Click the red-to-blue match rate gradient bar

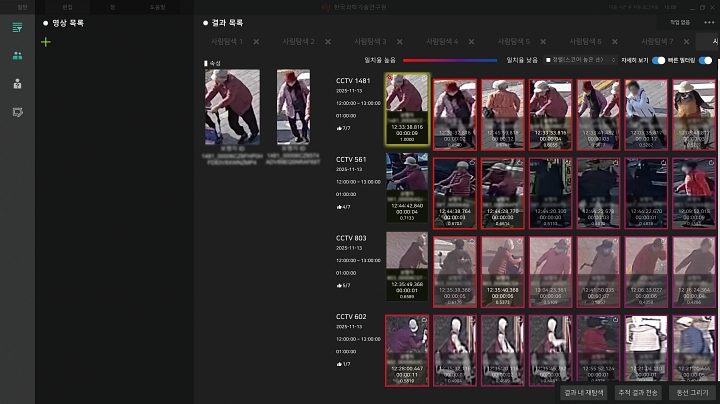pos(449,60)
